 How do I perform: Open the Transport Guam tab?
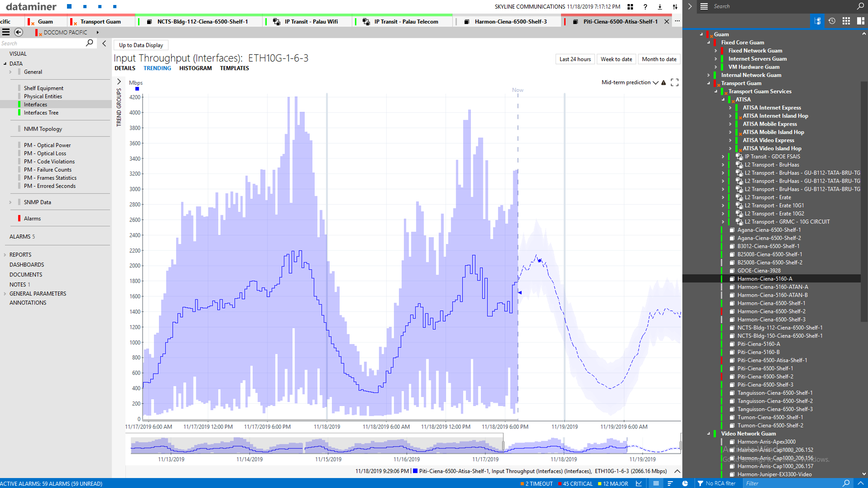(x=101, y=21)
